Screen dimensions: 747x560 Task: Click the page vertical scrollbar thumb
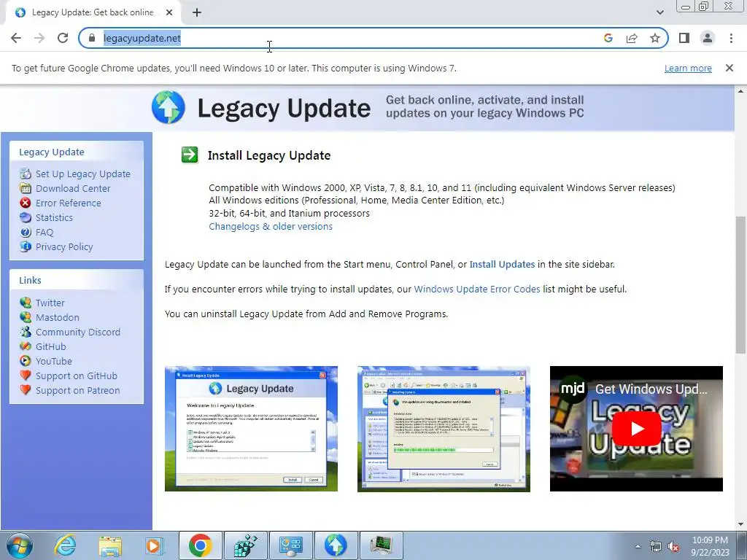pos(741,284)
